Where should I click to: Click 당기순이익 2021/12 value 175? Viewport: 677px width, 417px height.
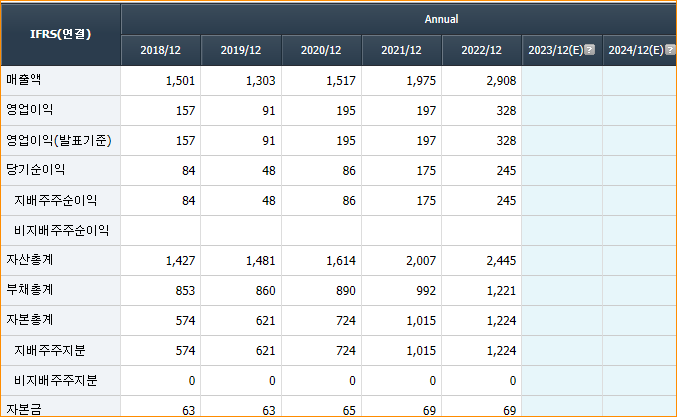(x=426, y=171)
